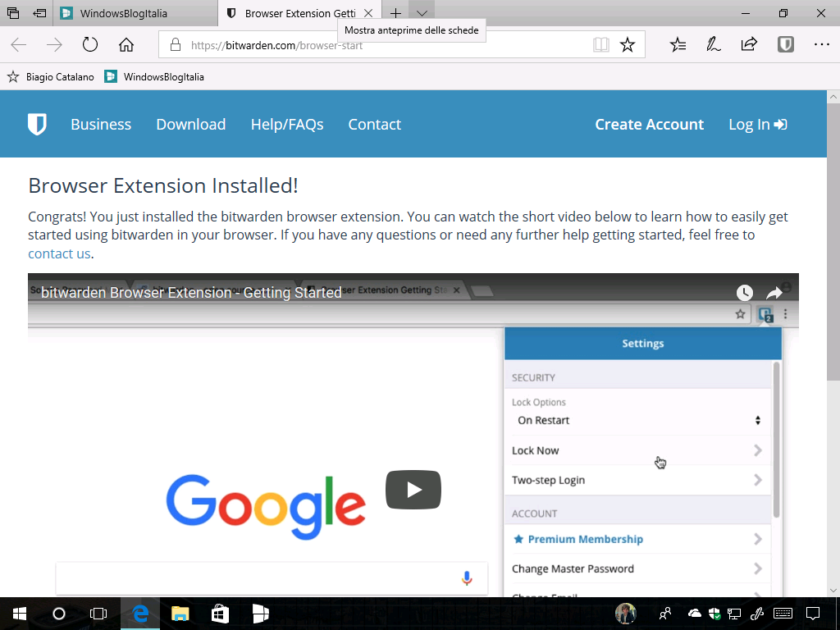Click the site lock icon in address bar

[176, 45]
